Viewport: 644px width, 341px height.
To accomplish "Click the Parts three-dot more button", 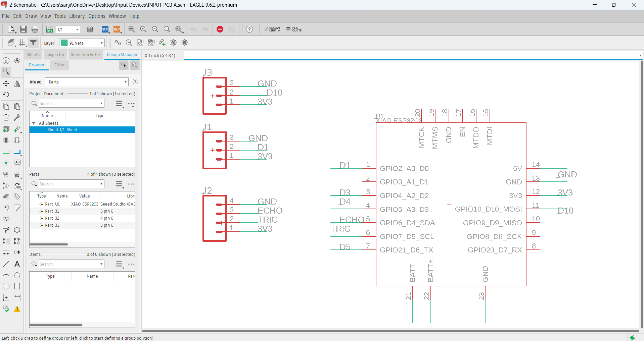I will tap(131, 184).
